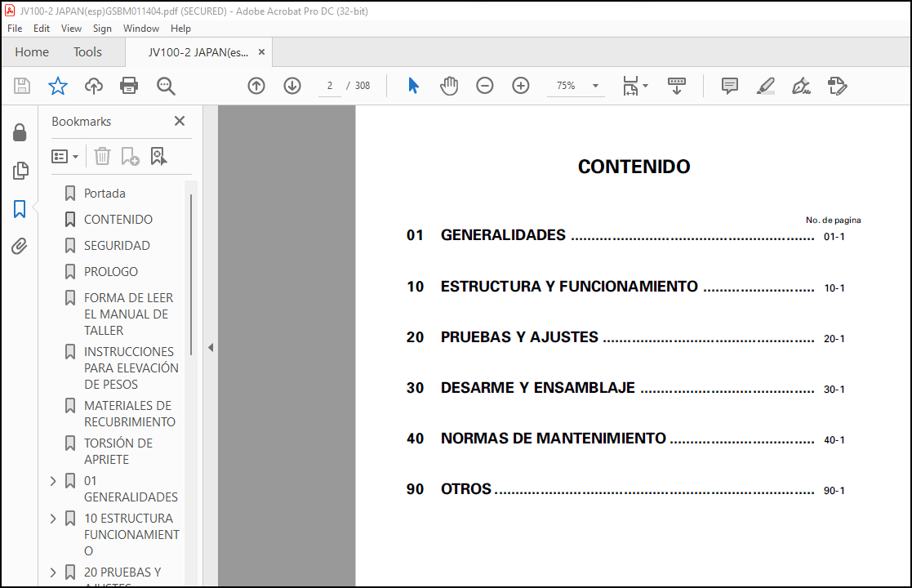Open fit page options dropdown arrow
Viewport: 912px width, 588px height.
point(645,86)
